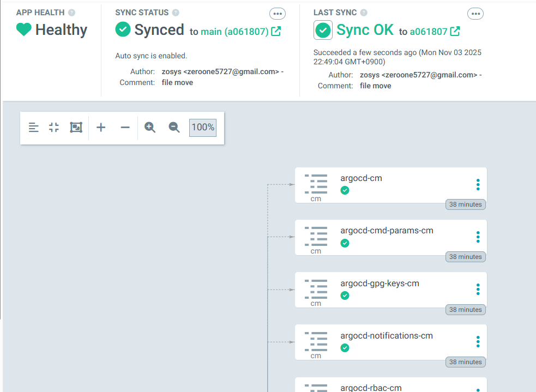The width and height of the screenshot is (536, 392).
Task: Click the Sync OK status text
Action: coord(365,30)
